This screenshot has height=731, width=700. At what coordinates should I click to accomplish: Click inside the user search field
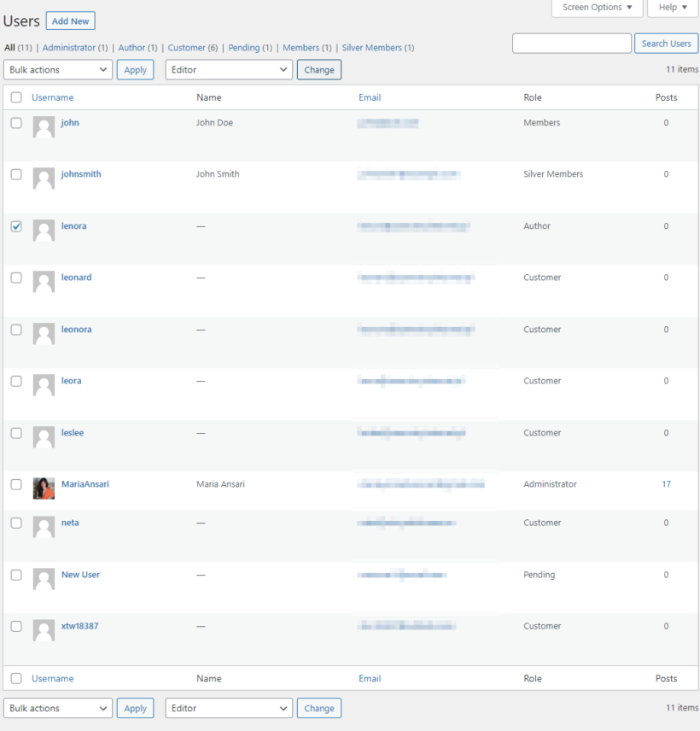pyautogui.click(x=571, y=43)
